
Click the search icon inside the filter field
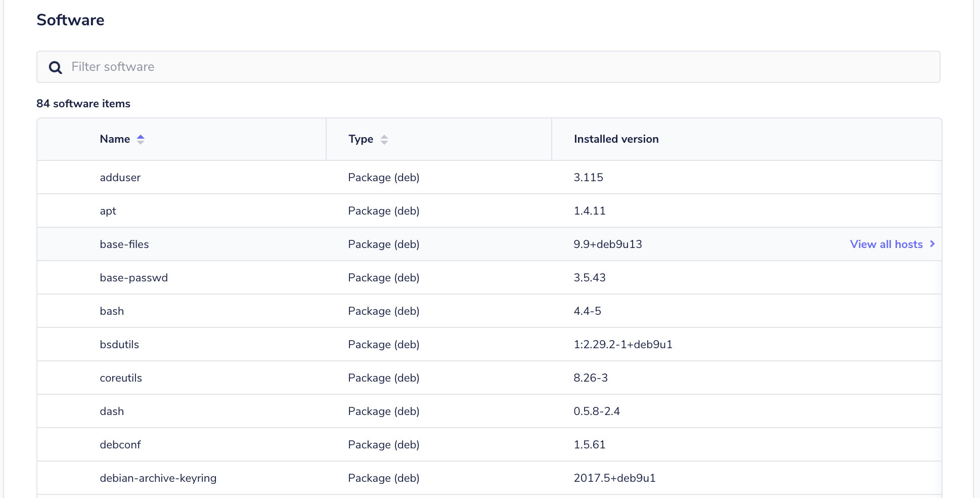click(x=55, y=67)
